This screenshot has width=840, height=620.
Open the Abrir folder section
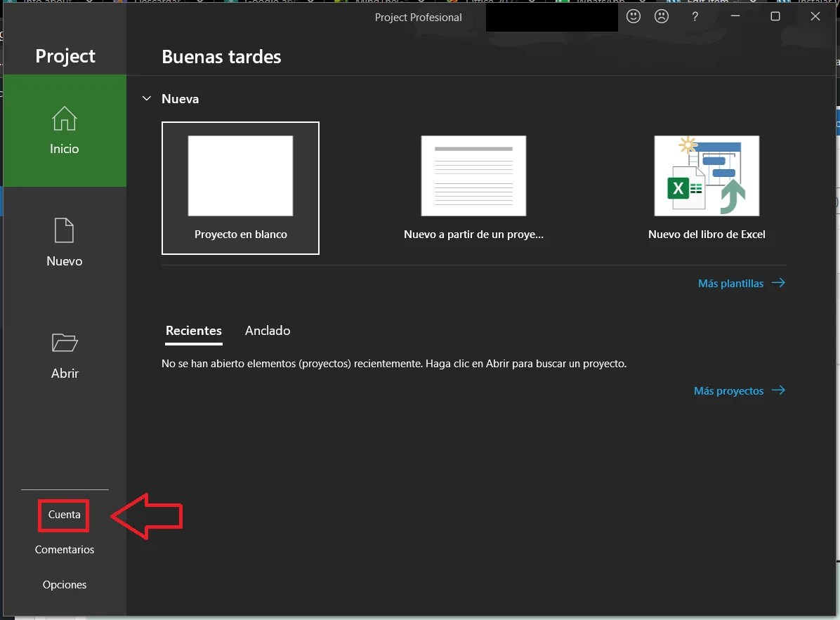(65, 355)
